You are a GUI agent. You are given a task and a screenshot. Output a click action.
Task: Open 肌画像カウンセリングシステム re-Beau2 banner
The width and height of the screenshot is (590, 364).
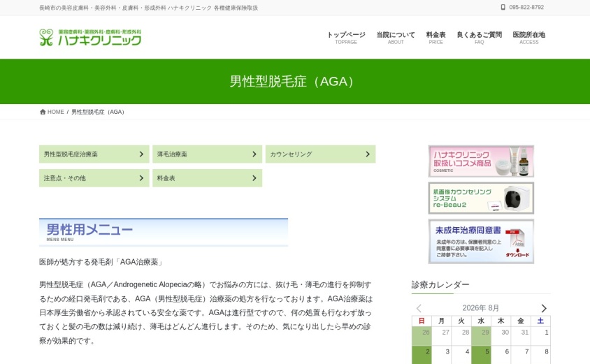[x=481, y=198]
